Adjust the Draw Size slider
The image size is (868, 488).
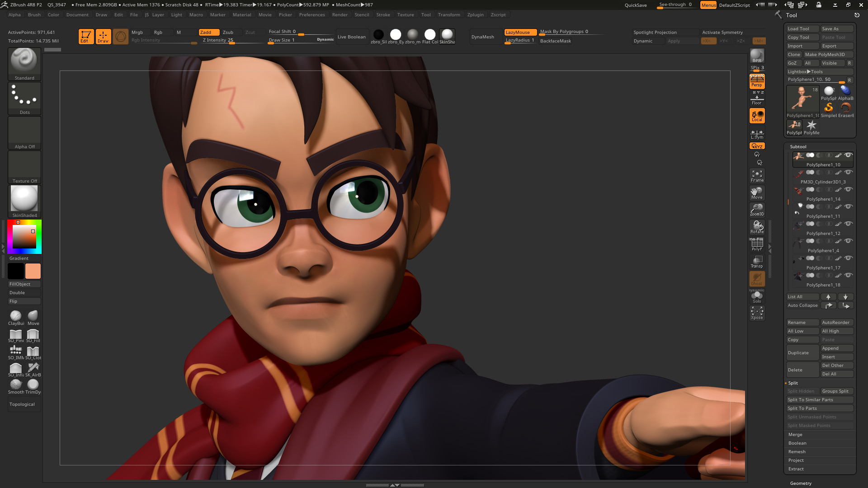tap(301, 40)
